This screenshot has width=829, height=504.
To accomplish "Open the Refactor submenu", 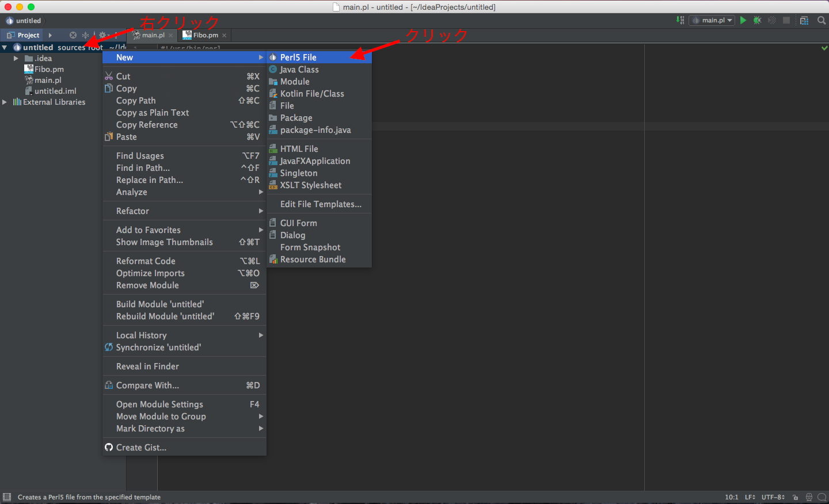I will pyautogui.click(x=184, y=211).
